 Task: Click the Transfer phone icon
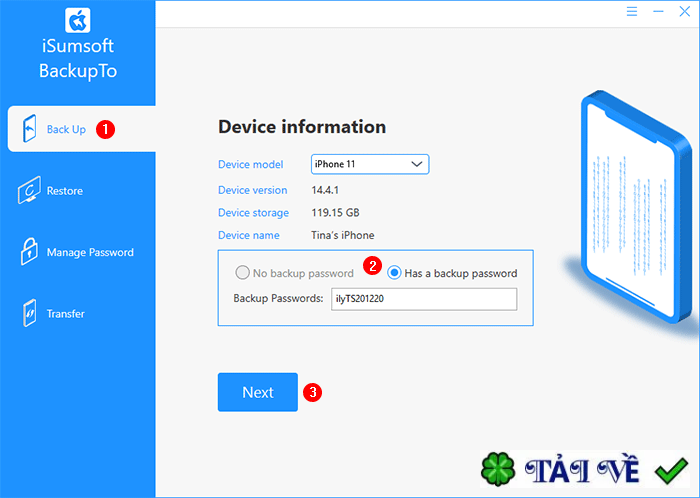[x=29, y=313]
